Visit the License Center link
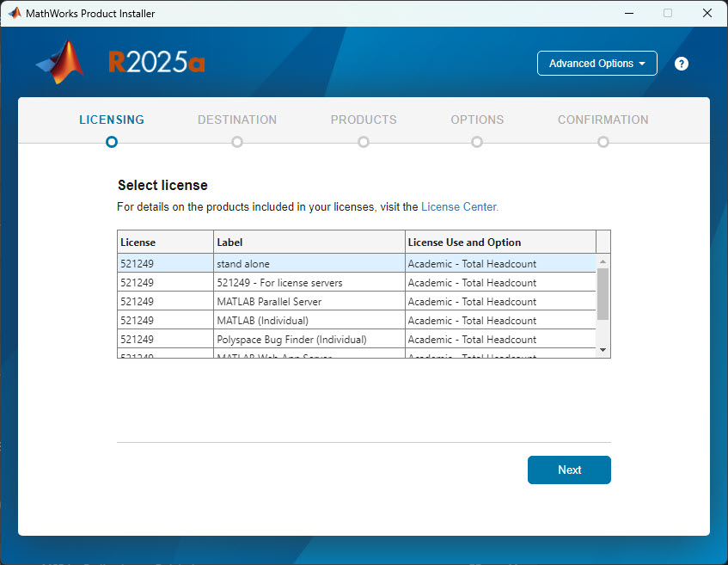 pyautogui.click(x=460, y=206)
